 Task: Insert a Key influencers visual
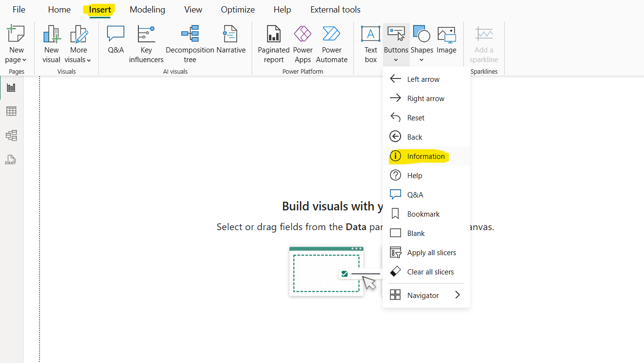pyautogui.click(x=146, y=44)
